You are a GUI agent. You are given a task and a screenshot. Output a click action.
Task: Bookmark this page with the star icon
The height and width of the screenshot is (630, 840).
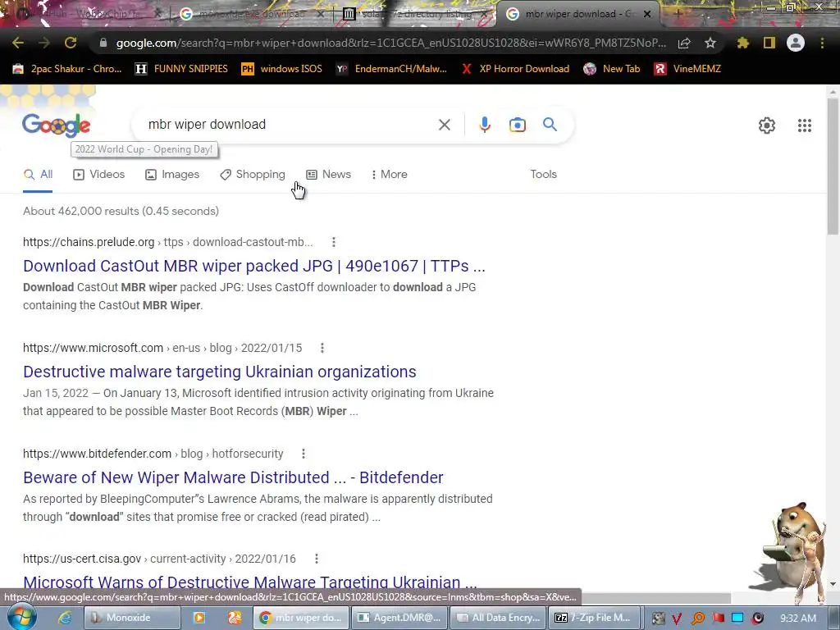710,43
